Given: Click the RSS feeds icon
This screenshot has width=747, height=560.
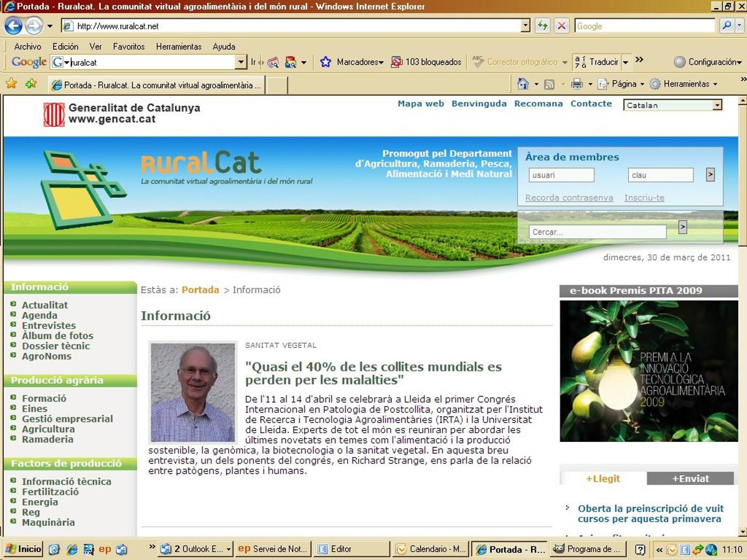Looking at the screenshot, I should click(549, 84).
